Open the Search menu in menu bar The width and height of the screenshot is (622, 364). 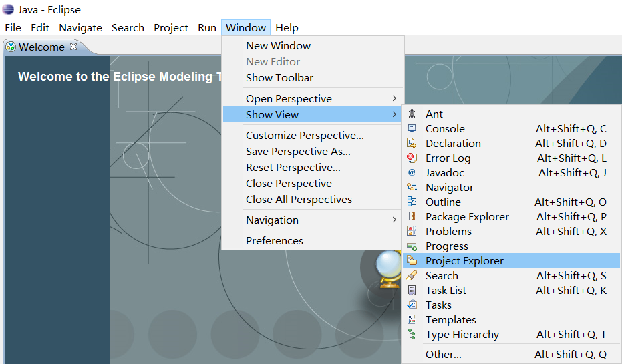point(128,28)
